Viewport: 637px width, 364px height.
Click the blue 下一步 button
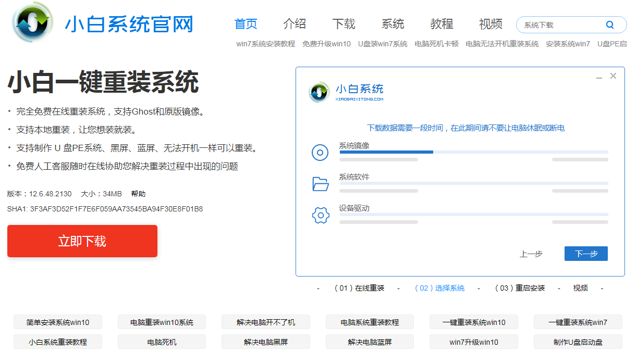pyautogui.click(x=586, y=254)
